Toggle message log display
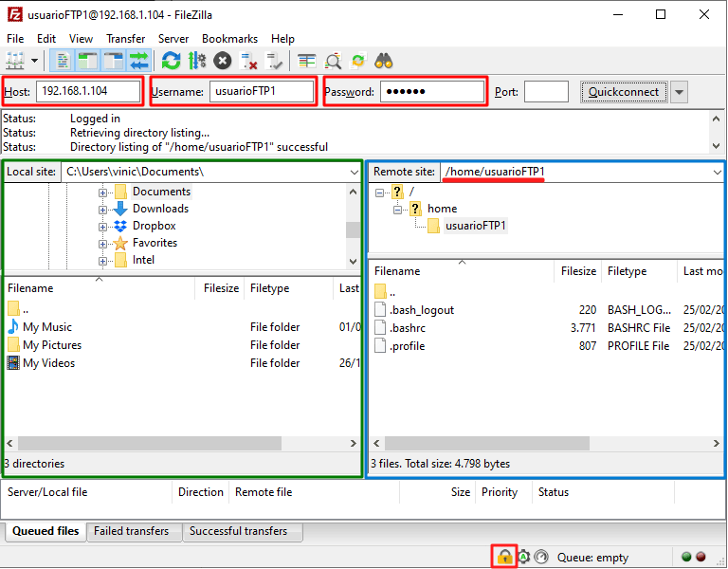728x569 pixels. (63, 61)
